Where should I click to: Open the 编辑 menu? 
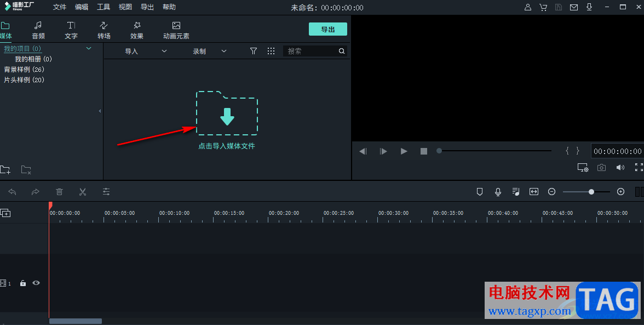coord(82,7)
